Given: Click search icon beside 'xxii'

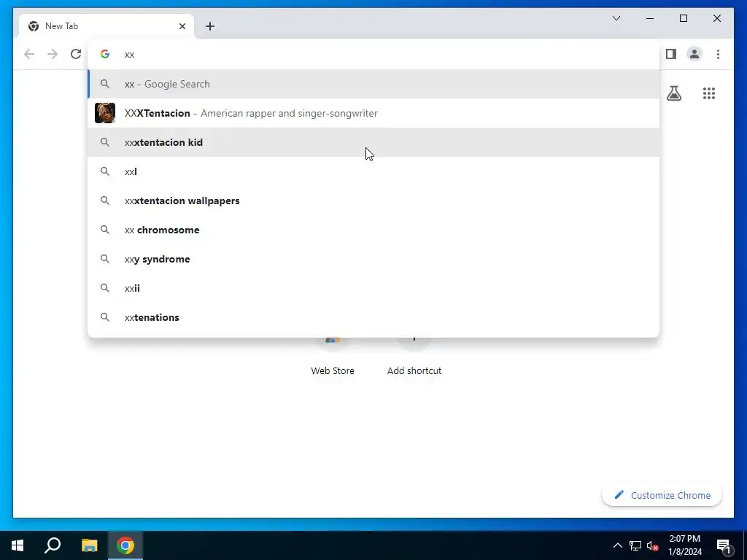Looking at the screenshot, I should tap(105, 288).
